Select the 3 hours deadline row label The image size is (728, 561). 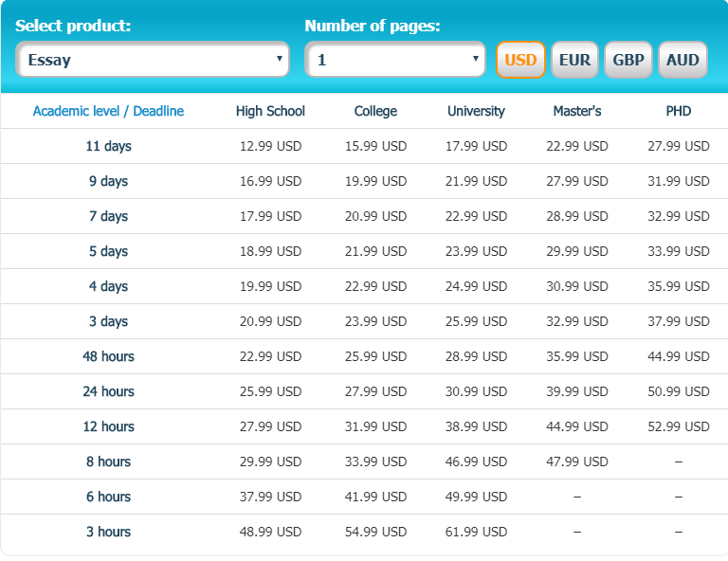point(108,532)
